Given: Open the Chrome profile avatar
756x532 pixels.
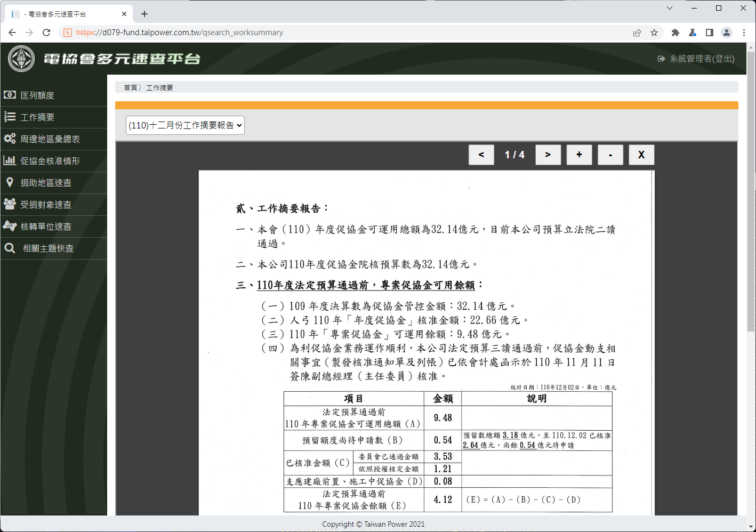Looking at the screenshot, I should click(x=727, y=33).
